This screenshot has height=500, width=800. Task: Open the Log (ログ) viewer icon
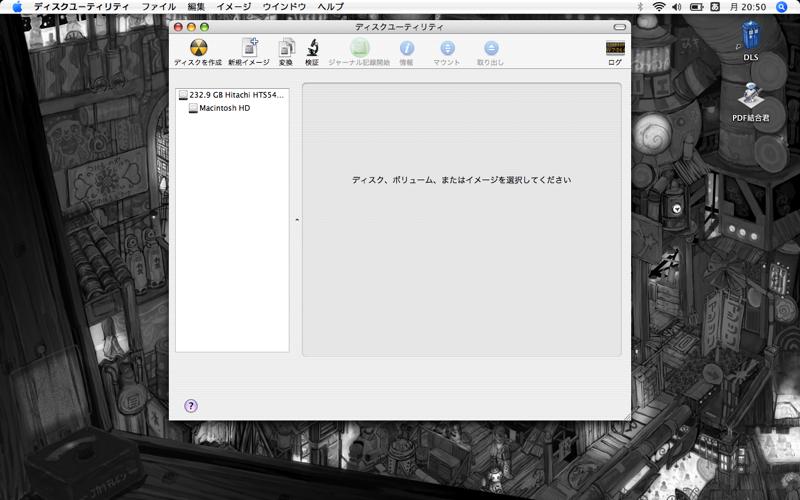615,48
